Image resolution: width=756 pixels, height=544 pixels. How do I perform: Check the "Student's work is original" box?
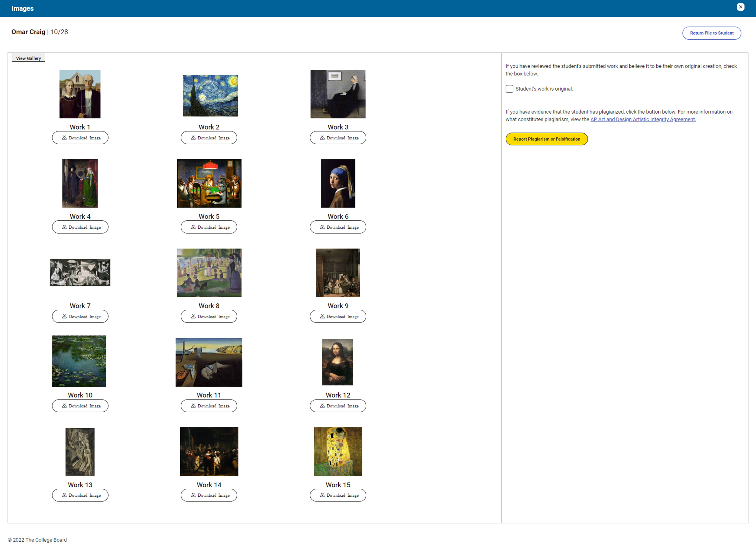(x=509, y=89)
